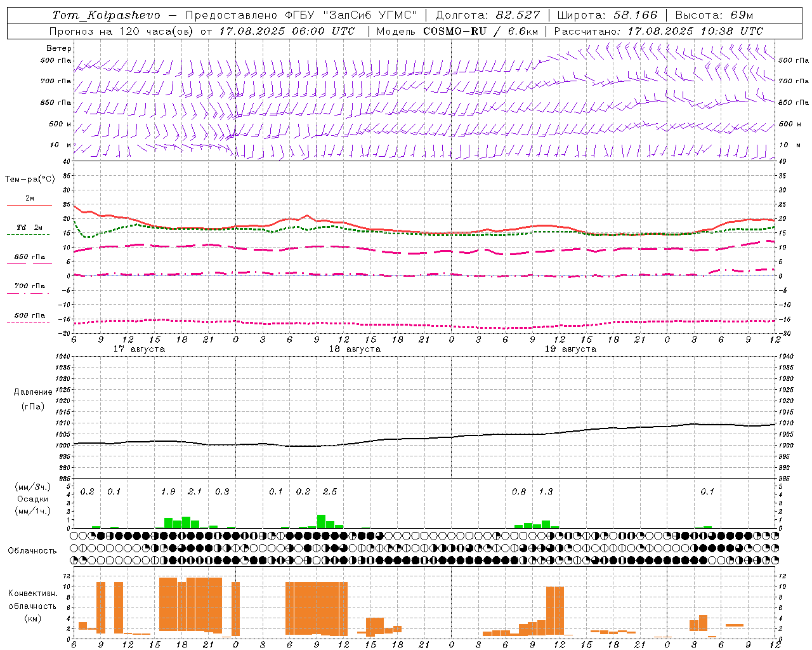This screenshot has height=650, width=812.
Task: Click the red 2м temperature legend line
Action: pos(29,205)
